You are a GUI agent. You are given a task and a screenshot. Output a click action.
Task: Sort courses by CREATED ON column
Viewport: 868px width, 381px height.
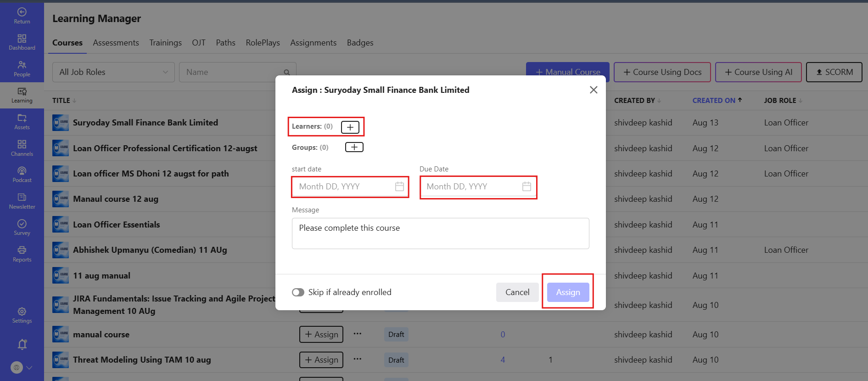click(x=717, y=101)
